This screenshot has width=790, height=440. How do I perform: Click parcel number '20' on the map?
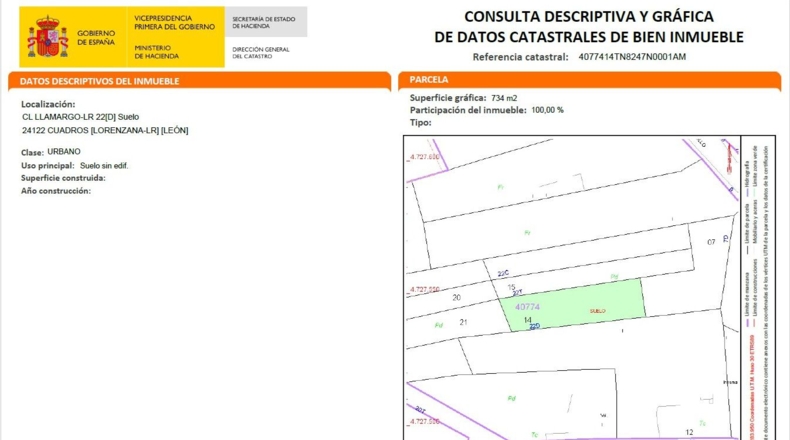point(456,298)
